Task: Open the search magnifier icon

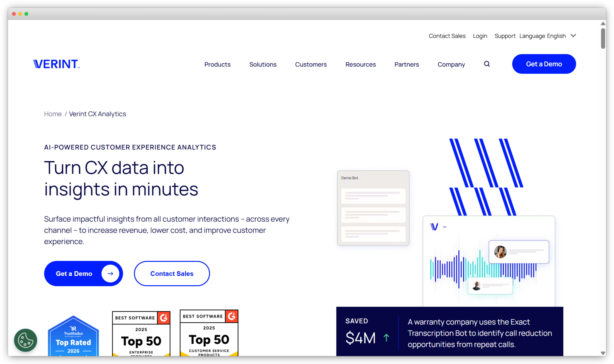Action: point(486,64)
